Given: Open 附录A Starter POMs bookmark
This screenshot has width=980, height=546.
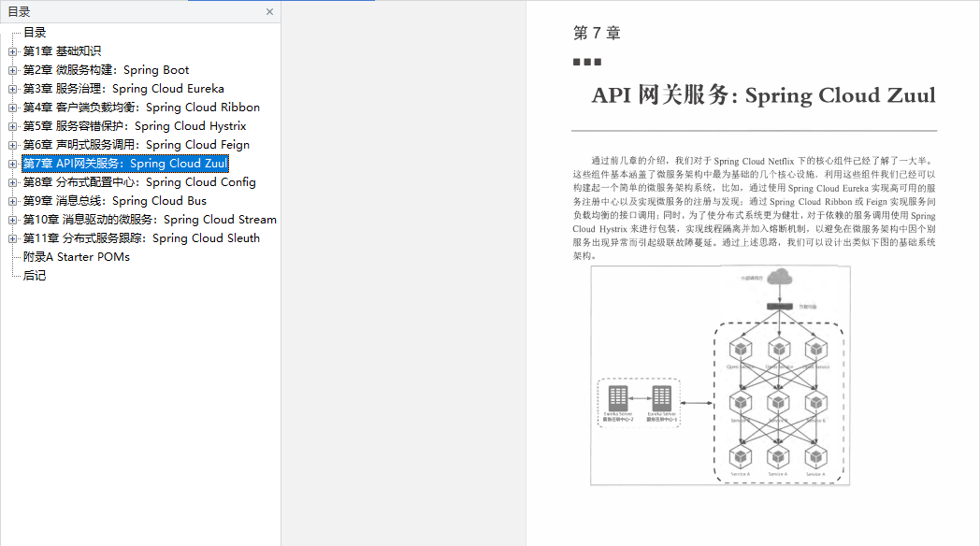Looking at the screenshot, I should pos(77,257).
